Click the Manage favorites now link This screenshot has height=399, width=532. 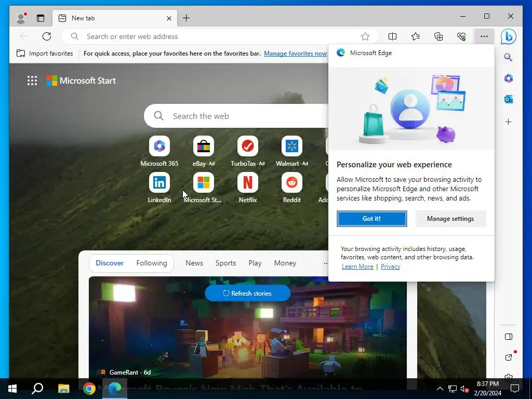(296, 54)
